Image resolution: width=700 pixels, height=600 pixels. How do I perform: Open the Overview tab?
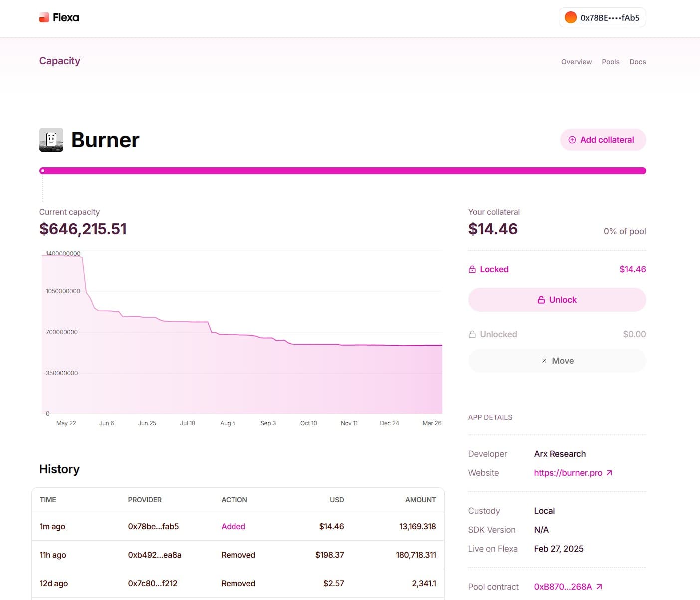576,62
